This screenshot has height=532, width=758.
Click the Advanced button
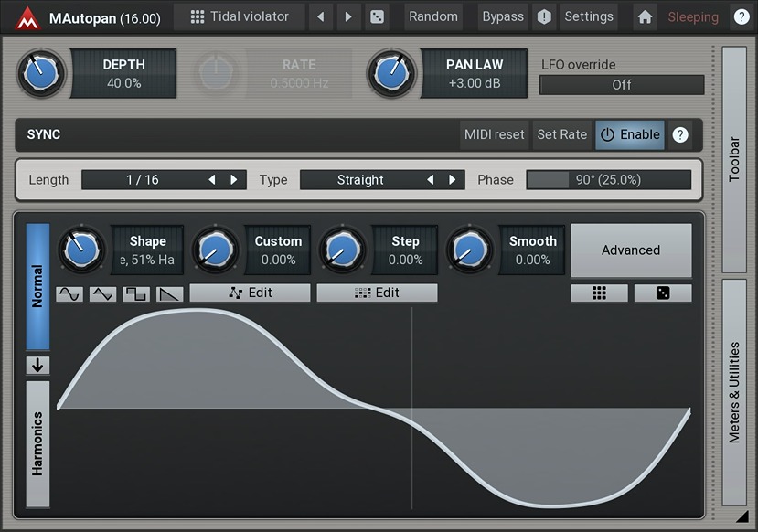point(631,250)
